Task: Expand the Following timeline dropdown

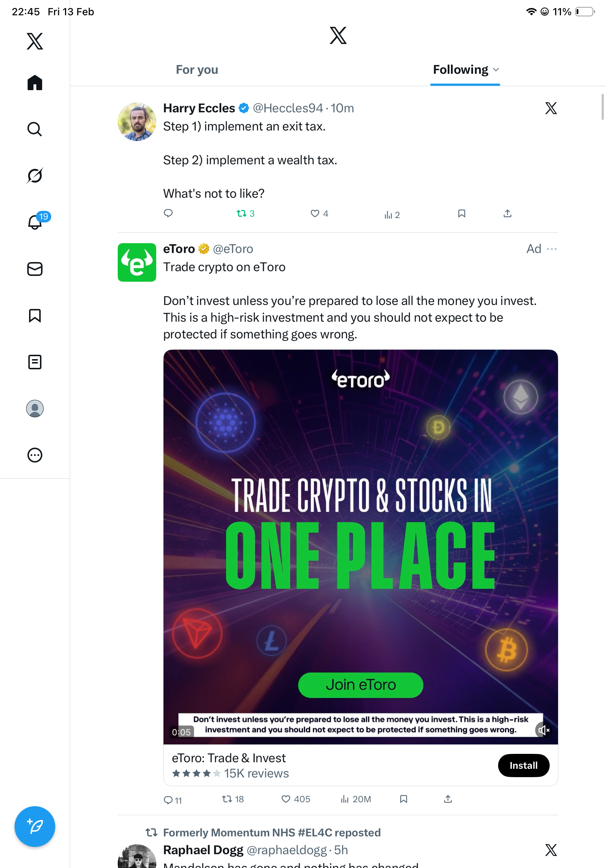Action: point(496,70)
